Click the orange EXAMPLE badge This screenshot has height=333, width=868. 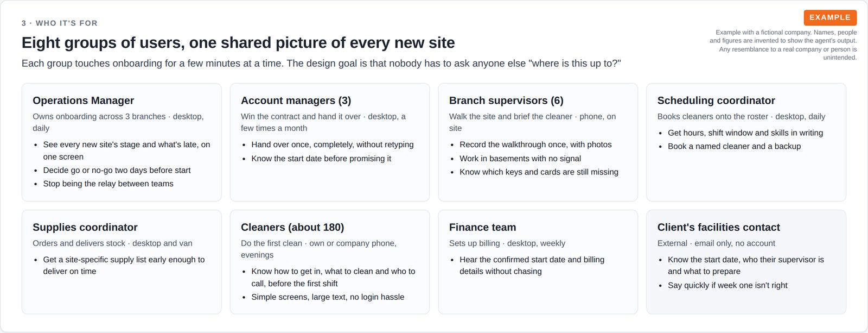pyautogui.click(x=830, y=17)
